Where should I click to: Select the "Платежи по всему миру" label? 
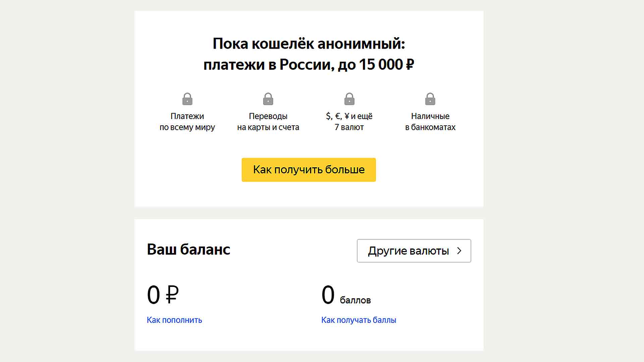point(187,122)
